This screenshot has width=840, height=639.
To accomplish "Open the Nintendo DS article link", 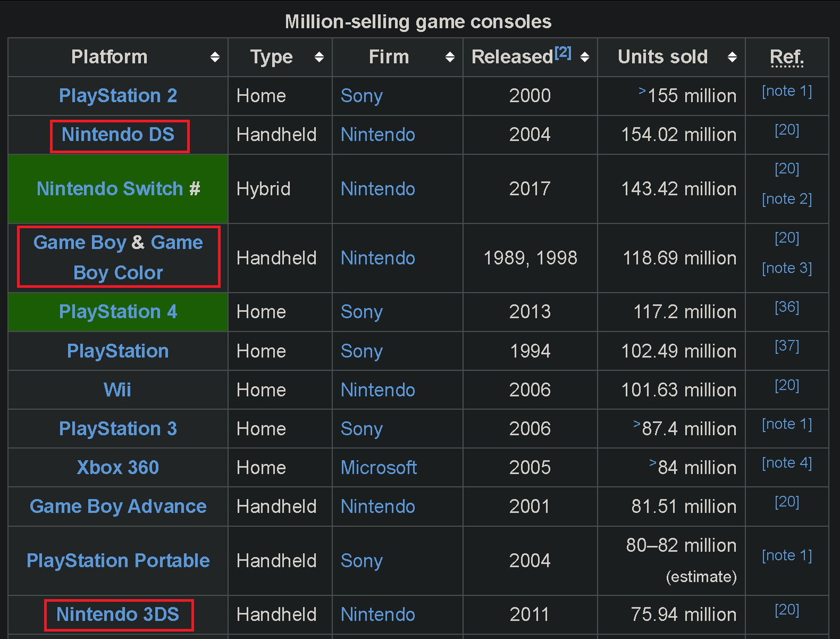I will tap(118, 135).
